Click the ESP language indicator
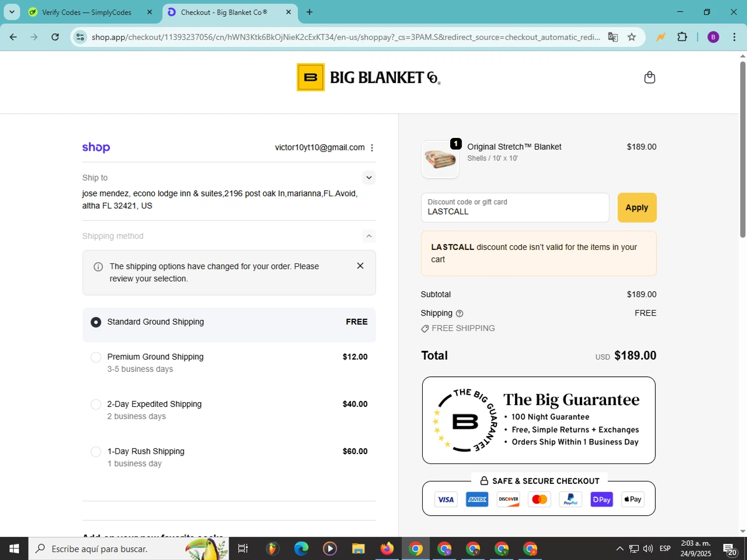 (x=665, y=549)
